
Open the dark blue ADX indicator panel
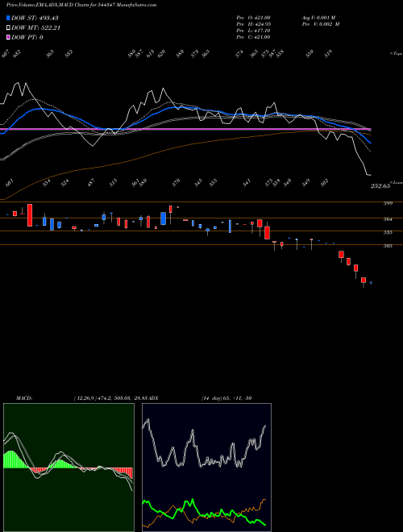[x=206, y=468]
